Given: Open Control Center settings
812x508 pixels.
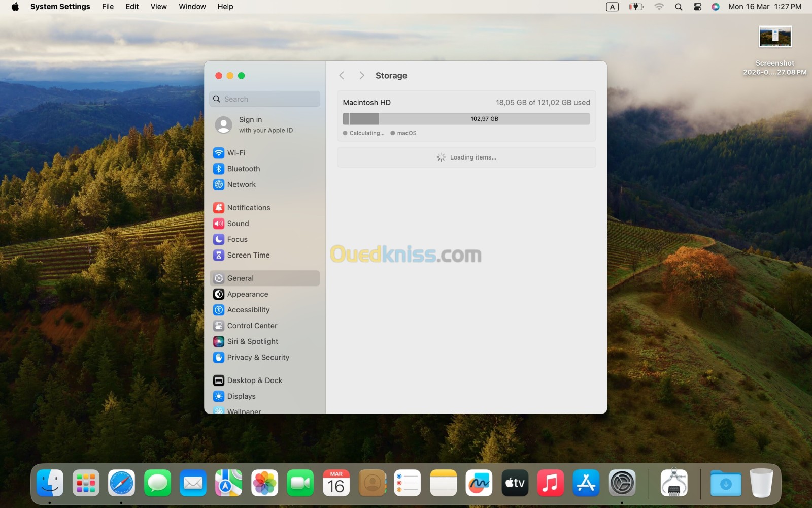Looking at the screenshot, I should click(x=264, y=326).
